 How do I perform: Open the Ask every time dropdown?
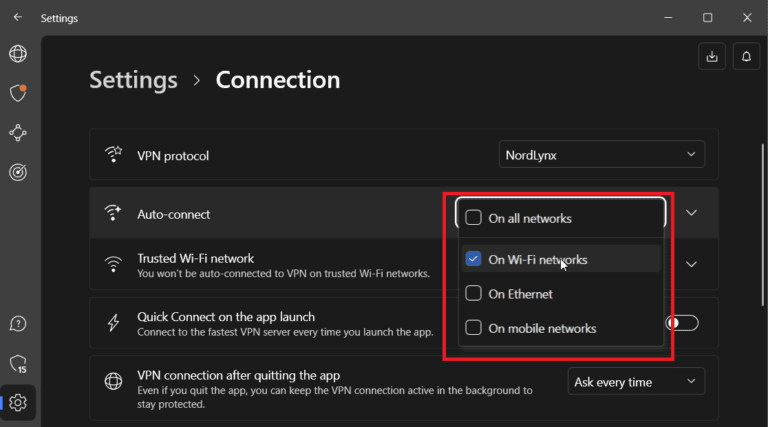[x=636, y=381]
